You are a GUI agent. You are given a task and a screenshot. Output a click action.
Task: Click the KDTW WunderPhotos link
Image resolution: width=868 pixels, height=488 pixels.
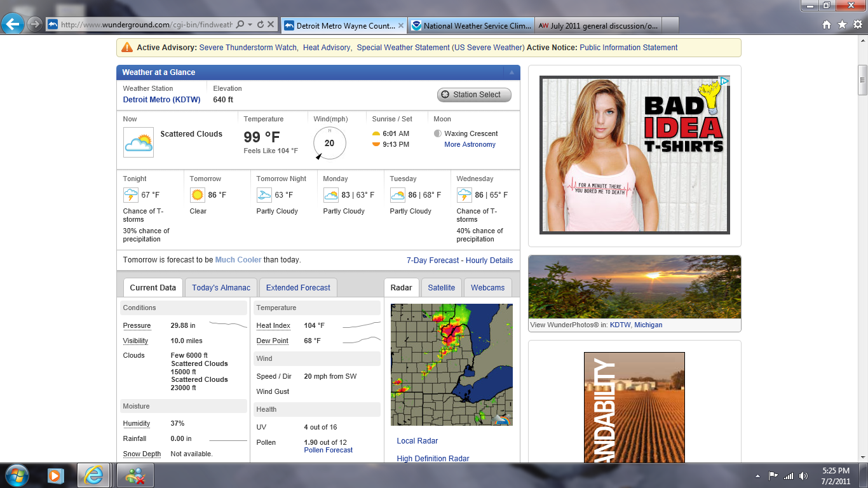[x=620, y=325]
